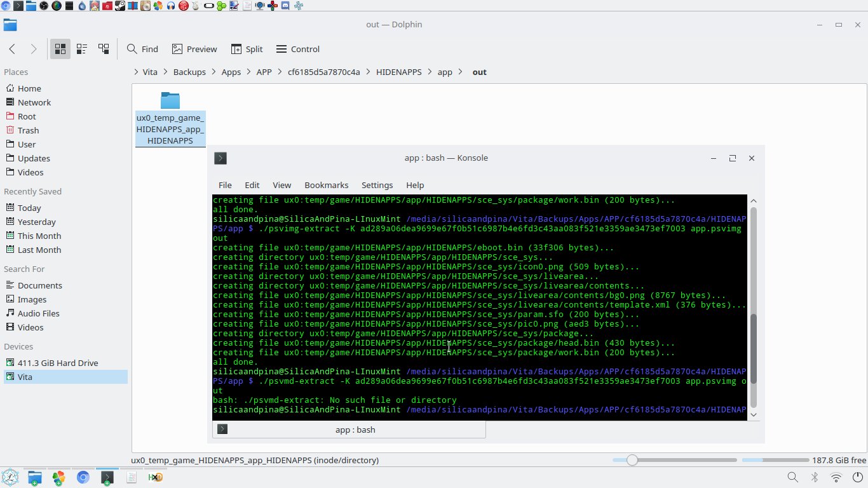Open the Bookmarks menu in Konsole
Viewport: 868px width, 488px height.
click(x=326, y=185)
